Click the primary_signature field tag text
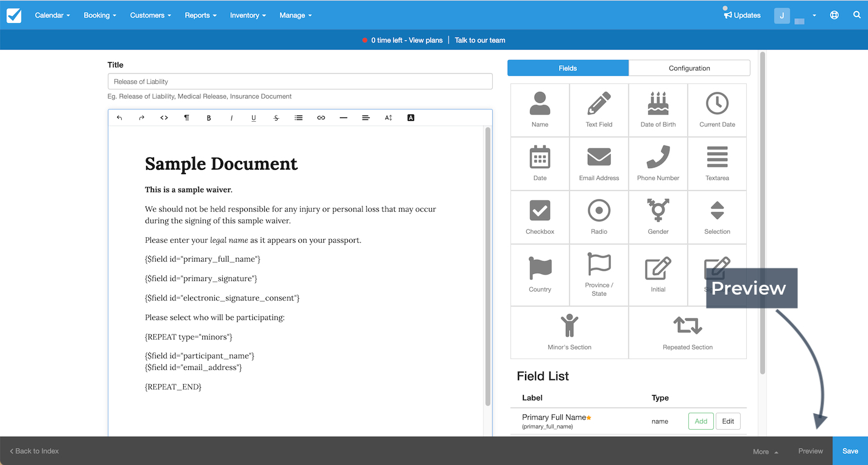The image size is (868, 465). (x=201, y=278)
